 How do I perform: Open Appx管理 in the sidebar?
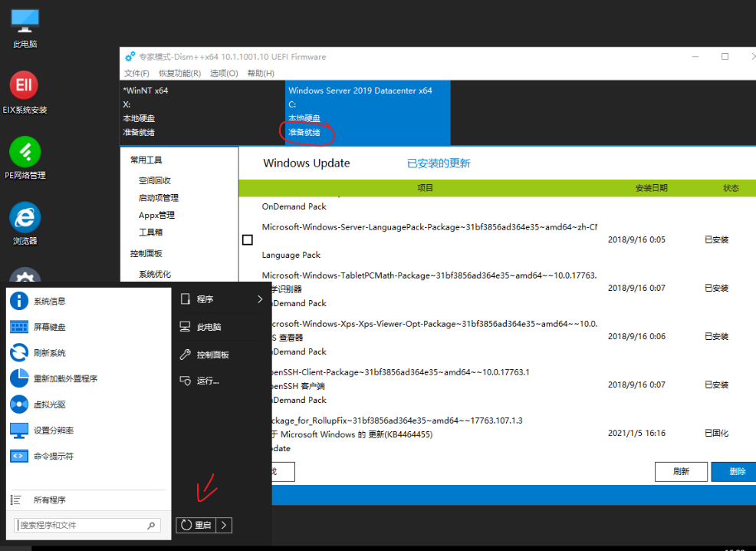point(156,215)
